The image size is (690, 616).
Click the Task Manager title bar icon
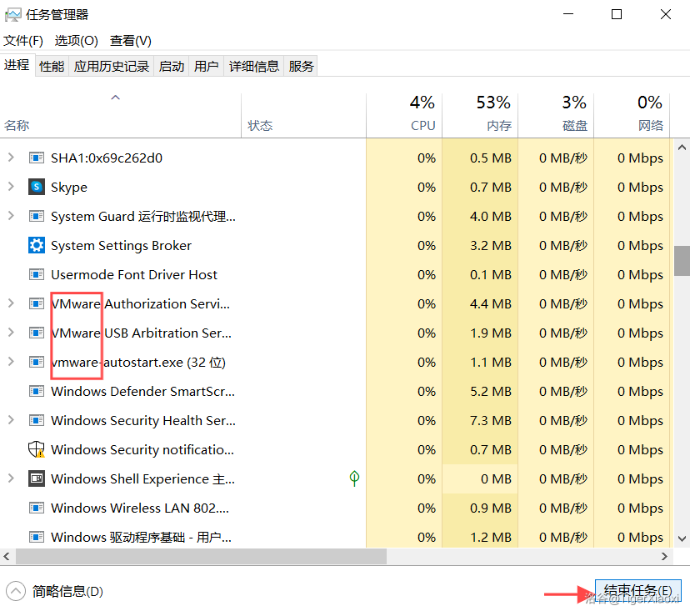pyautogui.click(x=13, y=14)
